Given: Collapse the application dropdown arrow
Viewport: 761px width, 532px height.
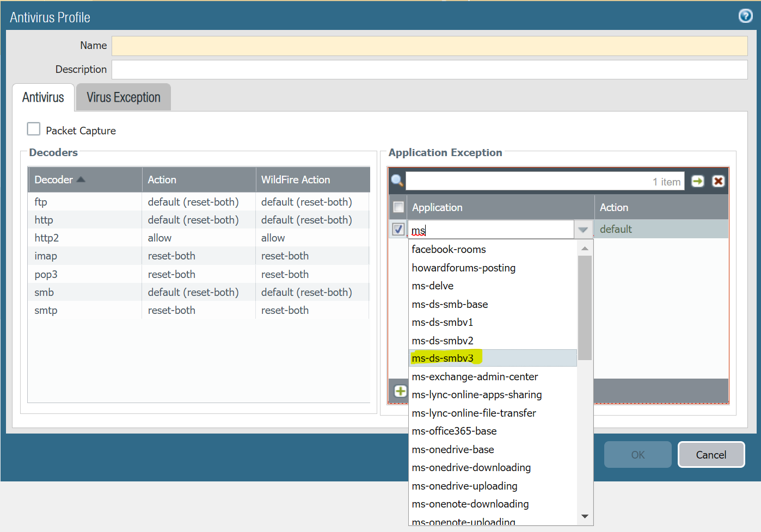Looking at the screenshot, I should 583,230.
